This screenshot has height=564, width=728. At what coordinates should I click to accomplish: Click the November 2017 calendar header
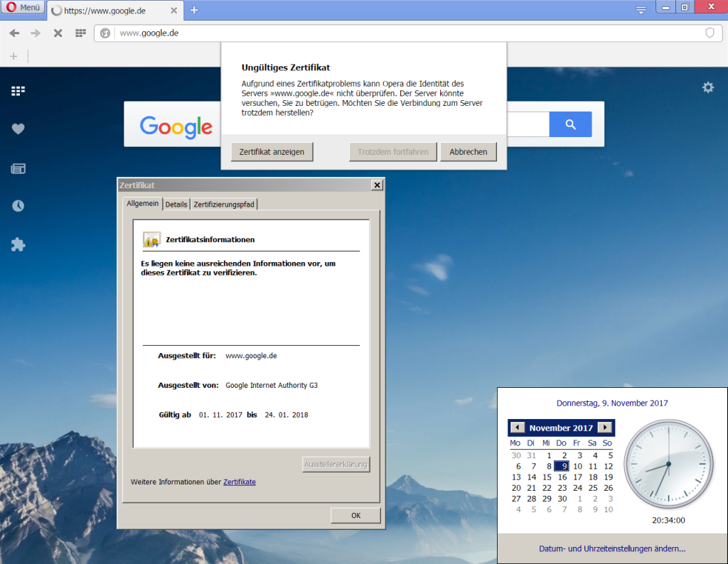[x=561, y=428]
